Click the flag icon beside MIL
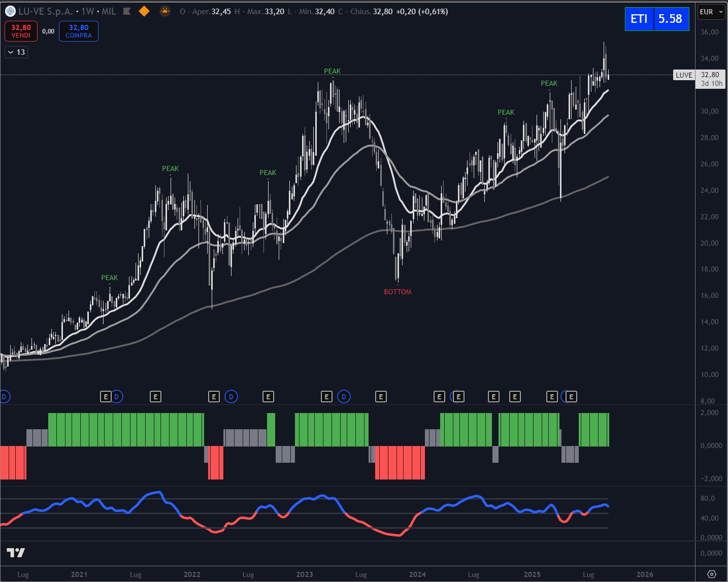 [x=127, y=11]
